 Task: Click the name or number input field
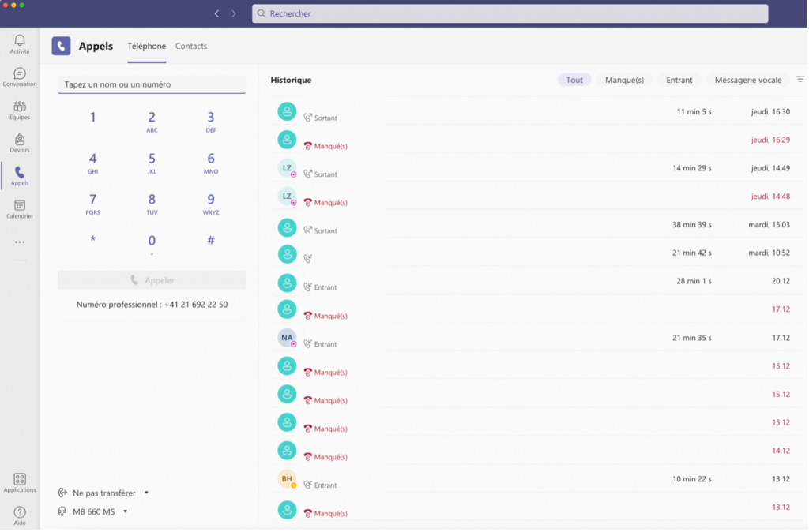(152, 84)
